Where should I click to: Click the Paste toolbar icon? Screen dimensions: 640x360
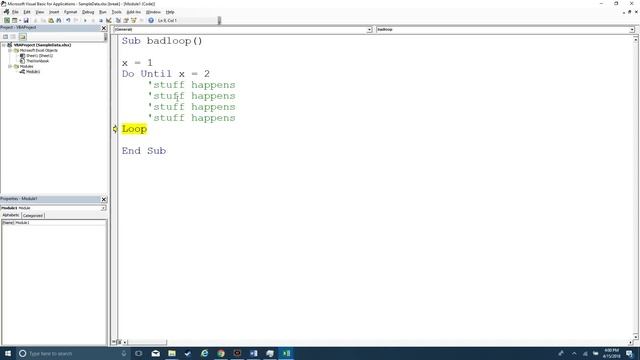point(51,20)
